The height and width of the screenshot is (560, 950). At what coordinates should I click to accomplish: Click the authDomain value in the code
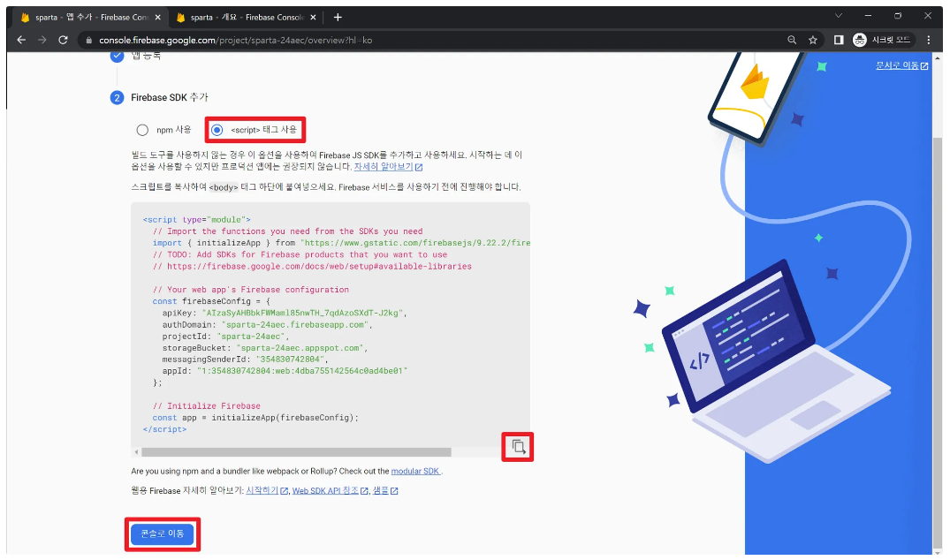pyautogui.click(x=296, y=324)
